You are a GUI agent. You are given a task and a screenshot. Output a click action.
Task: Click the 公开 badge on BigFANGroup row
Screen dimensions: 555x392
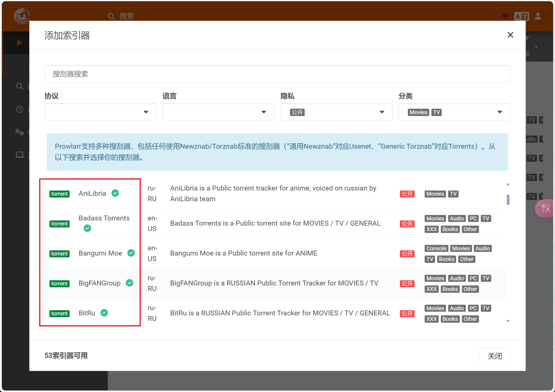[x=407, y=284]
